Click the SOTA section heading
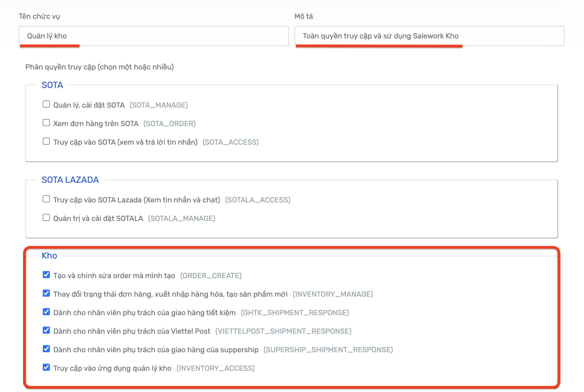Screen dimensions: 584x392 coord(52,85)
